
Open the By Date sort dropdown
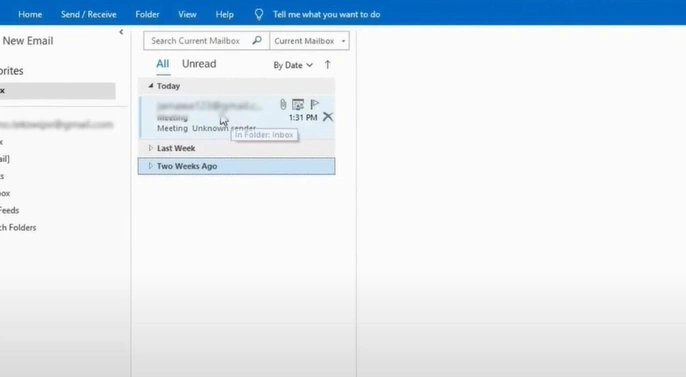click(x=293, y=65)
